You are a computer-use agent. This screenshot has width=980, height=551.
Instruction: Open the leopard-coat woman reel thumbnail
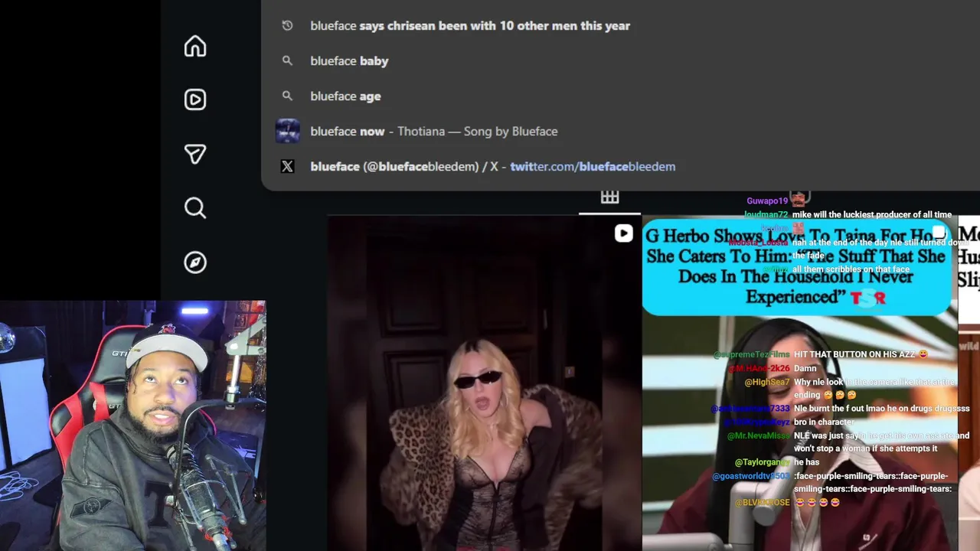[x=484, y=383]
